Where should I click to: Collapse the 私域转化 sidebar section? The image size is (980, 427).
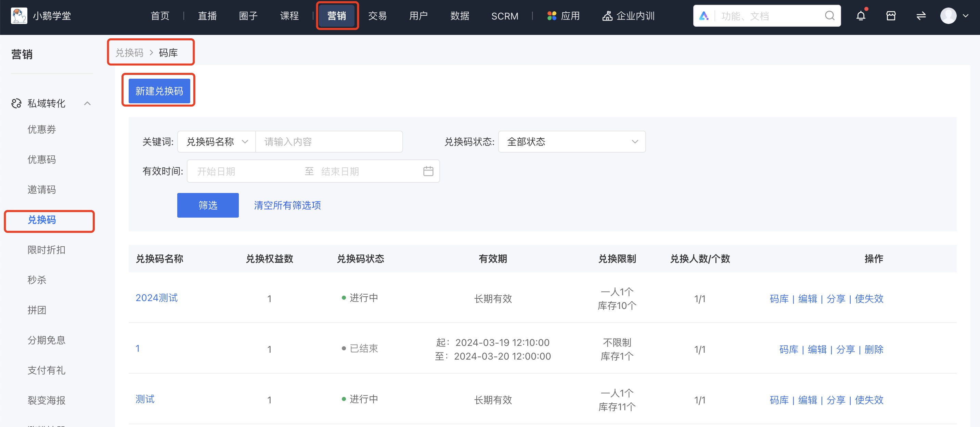coord(88,103)
